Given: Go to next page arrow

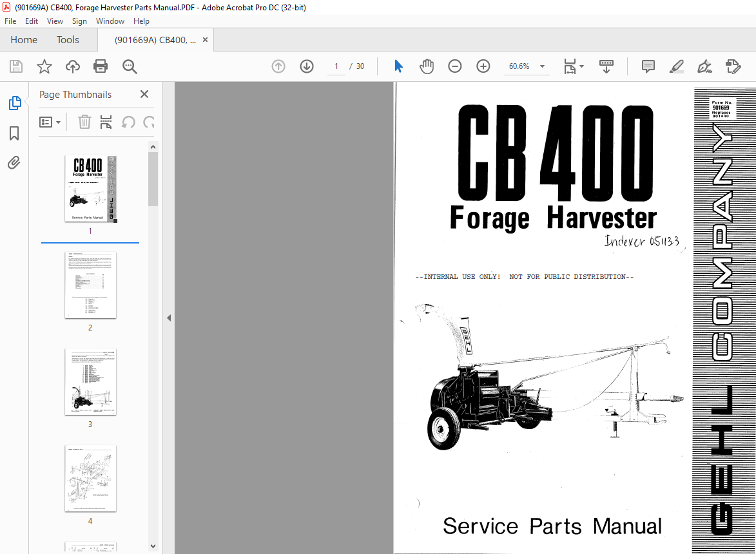Looking at the screenshot, I should pyautogui.click(x=307, y=66).
